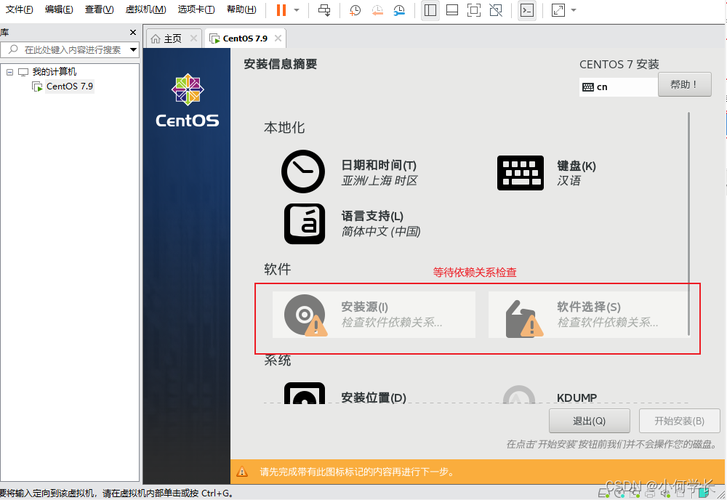This screenshot has height=500, width=727.
Task: Click the 亚洲/上海 时区 text
Action: coord(379,180)
